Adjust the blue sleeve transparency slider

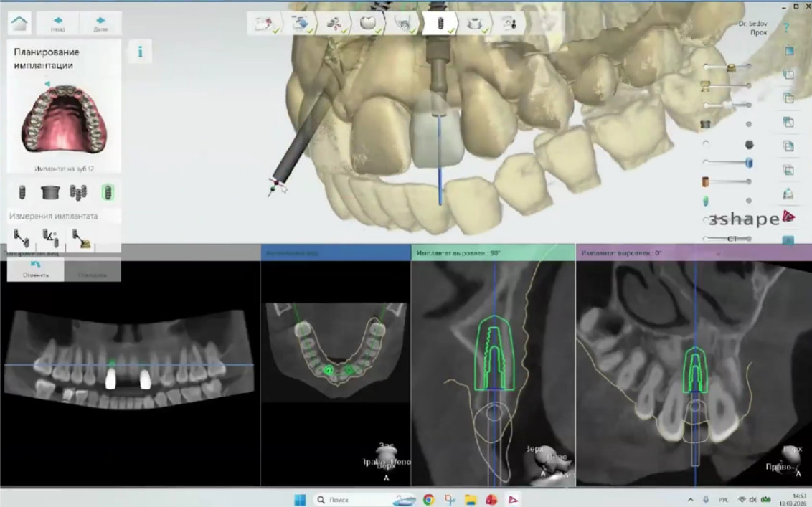[x=748, y=163]
